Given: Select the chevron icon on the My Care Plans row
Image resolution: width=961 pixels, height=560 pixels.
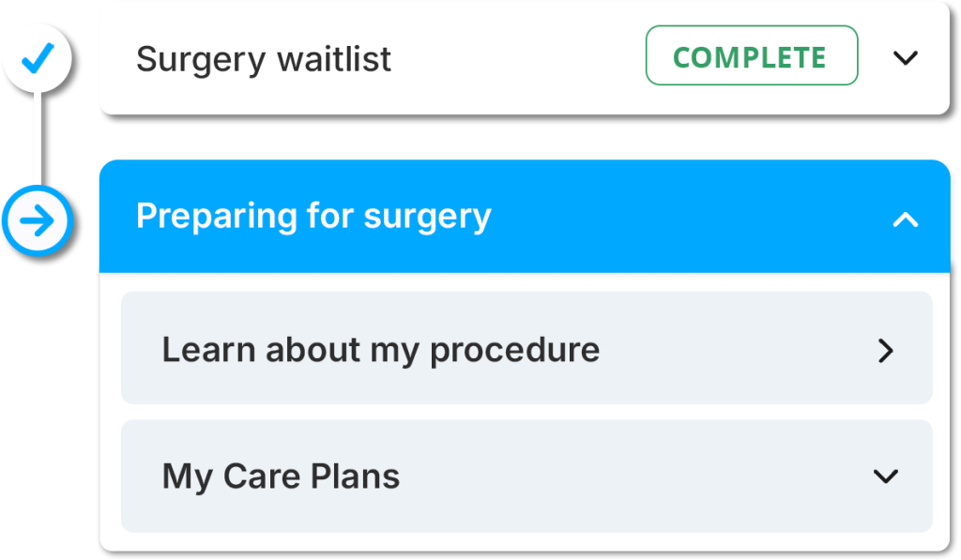Looking at the screenshot, I should [886, 477].
